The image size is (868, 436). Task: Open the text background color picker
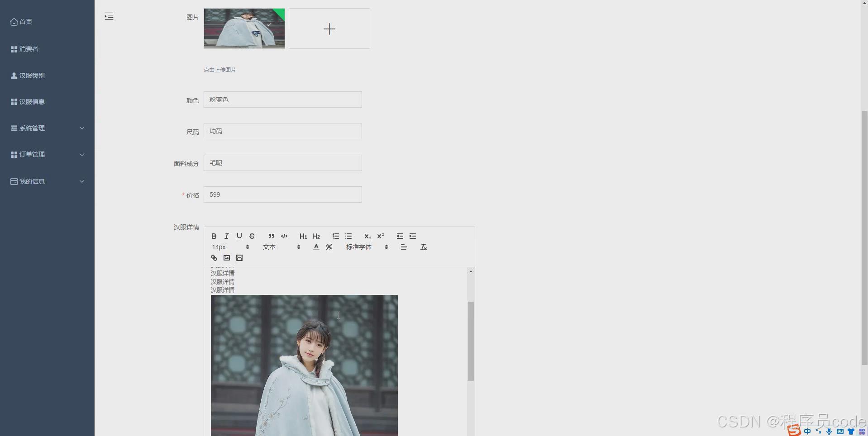[329, 247]
